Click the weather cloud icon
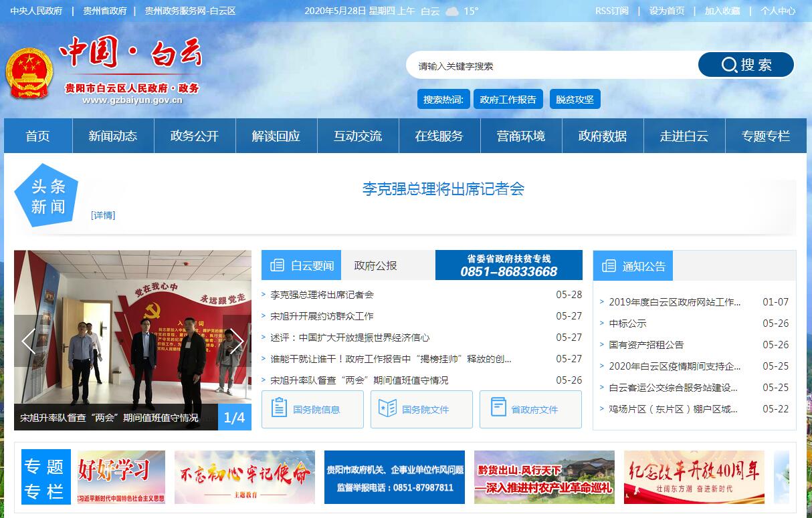Screen dimensions: 812x518 click(452, 11)
